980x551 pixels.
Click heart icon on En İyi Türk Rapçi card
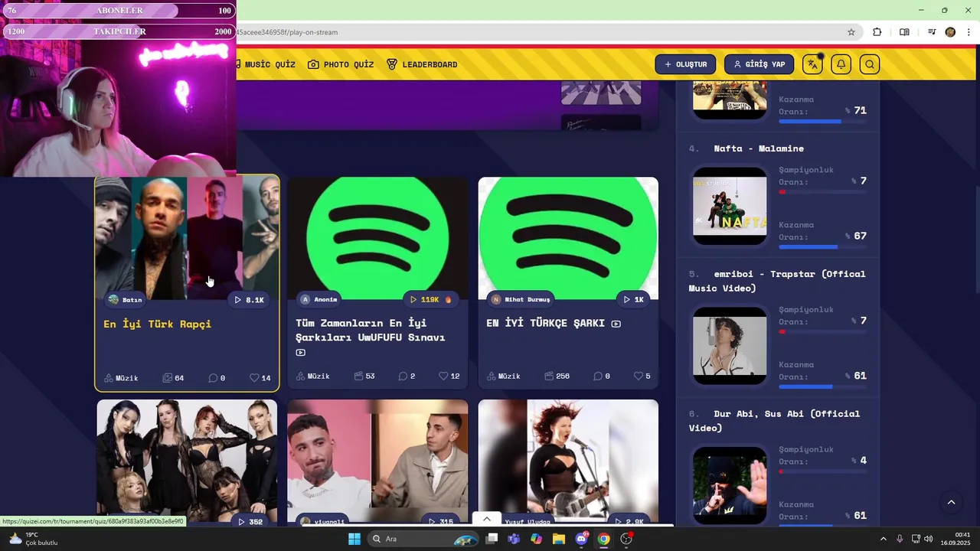point(254,378)
